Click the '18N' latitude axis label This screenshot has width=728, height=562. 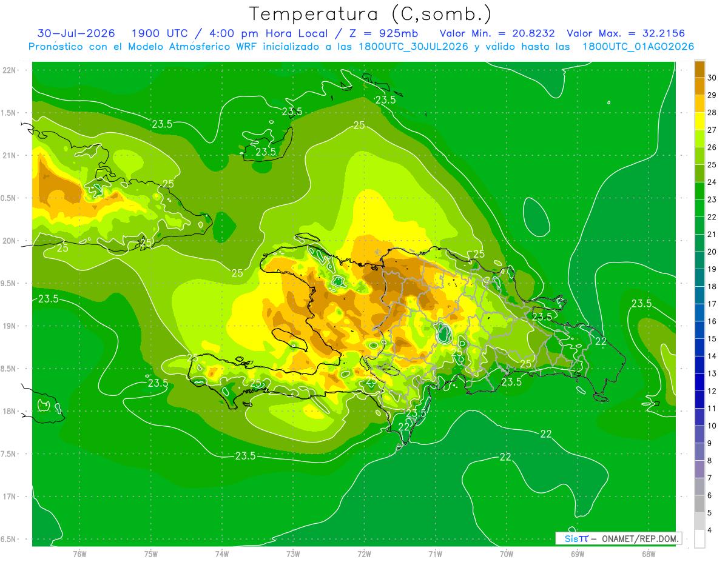pos(10,412)
